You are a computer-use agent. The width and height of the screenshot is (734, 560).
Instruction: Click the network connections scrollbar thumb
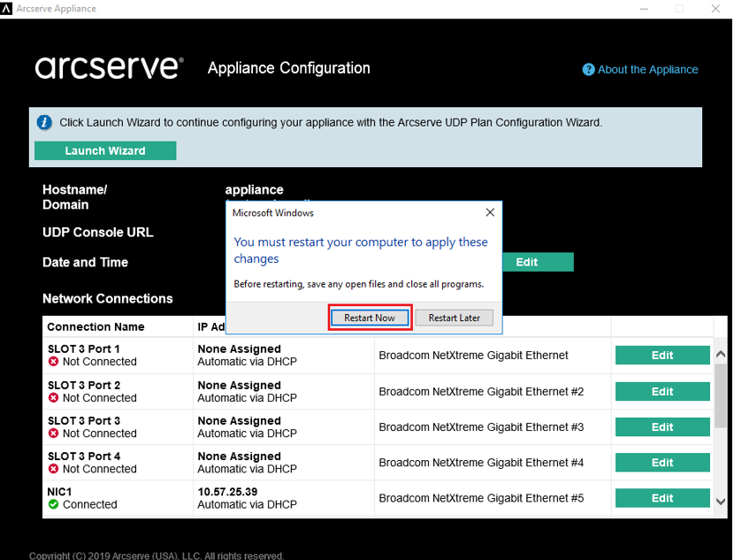tap(721, 395)
